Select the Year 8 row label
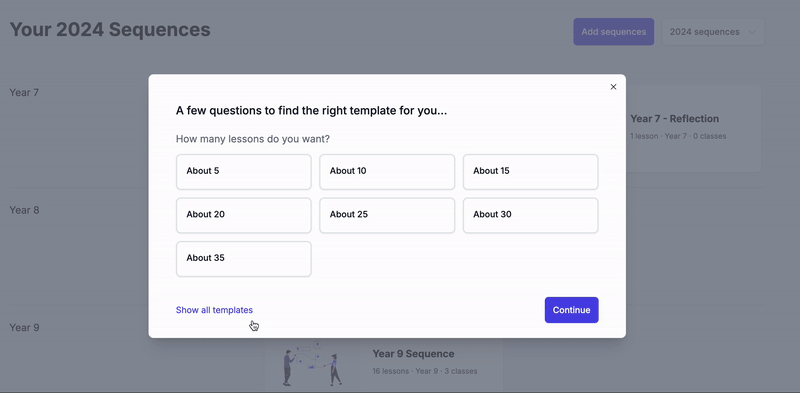Image resolution: width=800 pixels, height=393 pixels. pyautogui.click(x=24, y=210)
